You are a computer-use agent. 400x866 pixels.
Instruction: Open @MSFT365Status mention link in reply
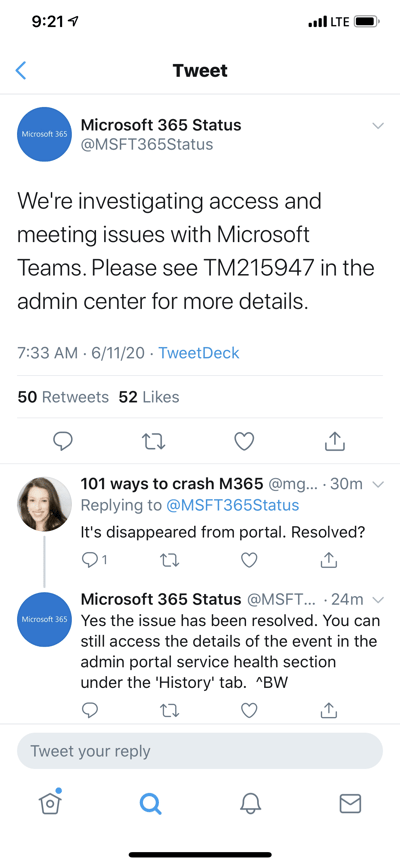231,505
